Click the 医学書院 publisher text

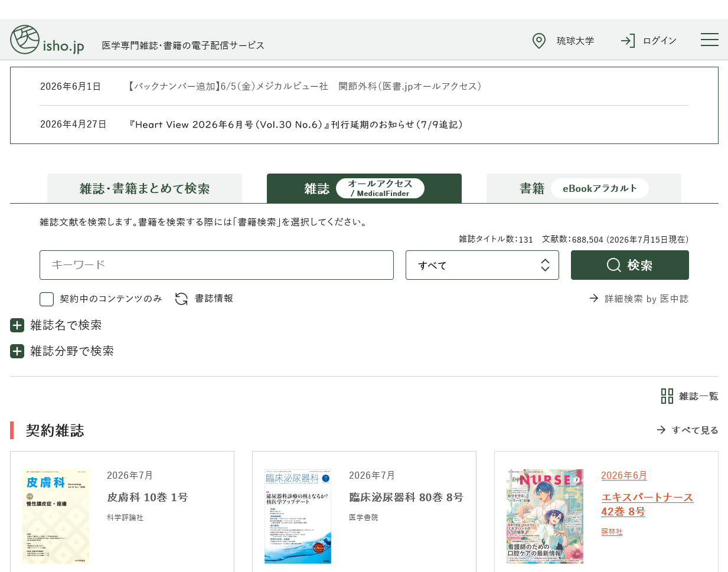tap(364, 518)
